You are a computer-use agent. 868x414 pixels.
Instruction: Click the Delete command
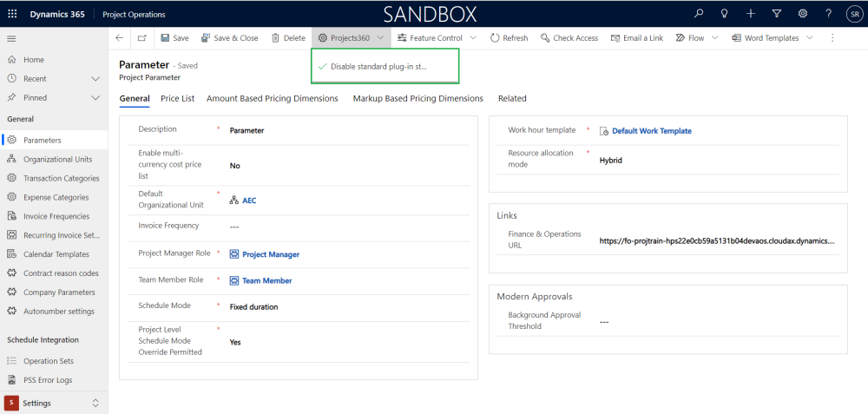[x=288, y=37]
